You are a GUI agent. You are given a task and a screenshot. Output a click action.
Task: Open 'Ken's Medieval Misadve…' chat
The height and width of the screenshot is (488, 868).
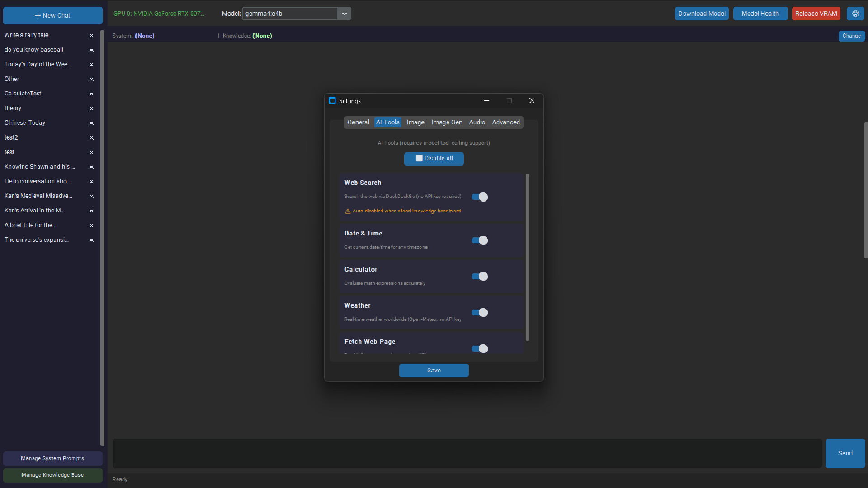pyautogui.click(x=38, y=196)
